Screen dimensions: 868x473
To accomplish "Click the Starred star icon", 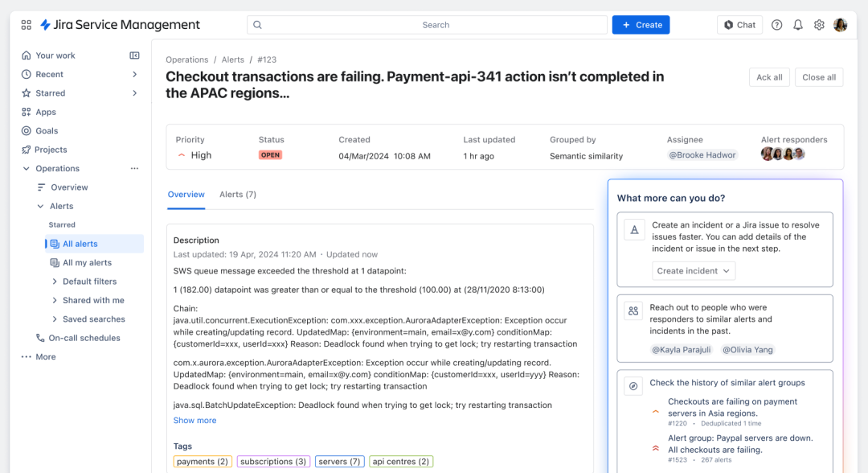I will [26, 93].
